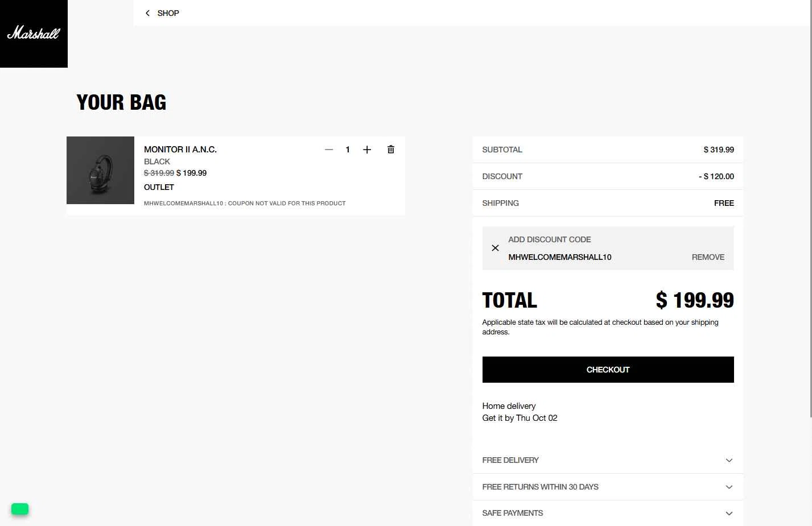Click the applied code MHWELCOMEMARSHALL10 text

pyautogui.click(x=560, y=257)
